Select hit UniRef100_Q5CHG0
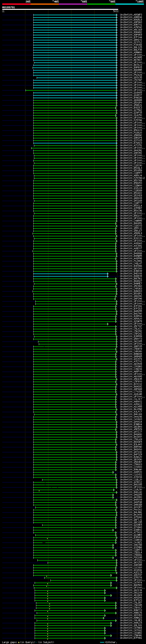The image size is (146, 644). coord(131,286)
